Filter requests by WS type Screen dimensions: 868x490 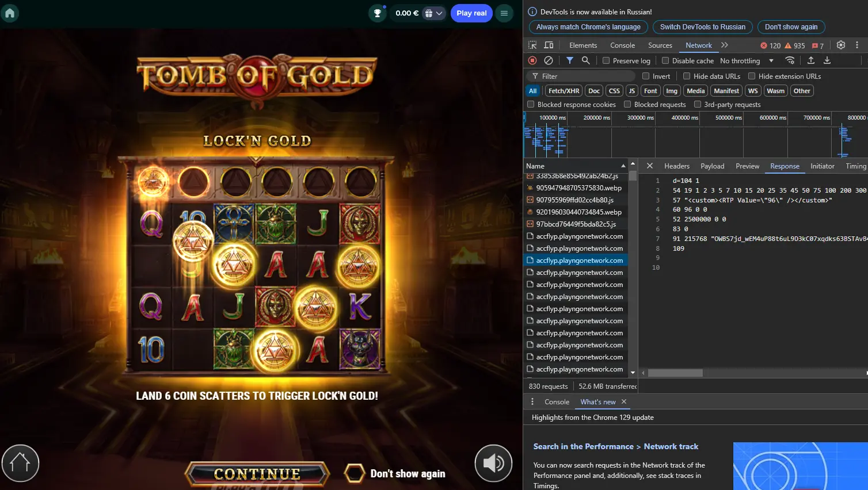752,91
